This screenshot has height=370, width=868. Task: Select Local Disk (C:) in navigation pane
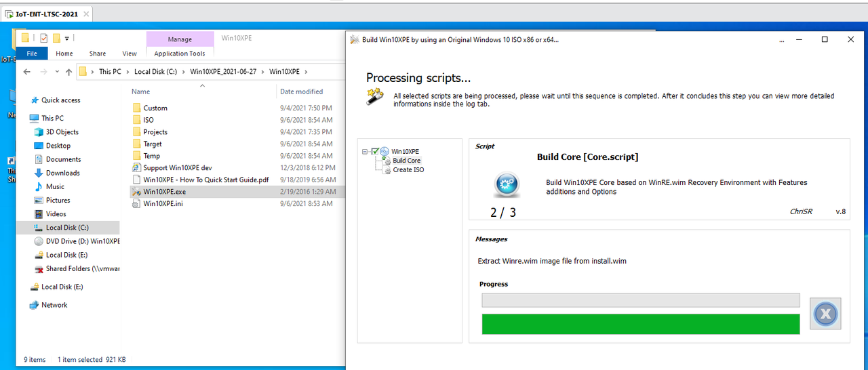(68, 228)
